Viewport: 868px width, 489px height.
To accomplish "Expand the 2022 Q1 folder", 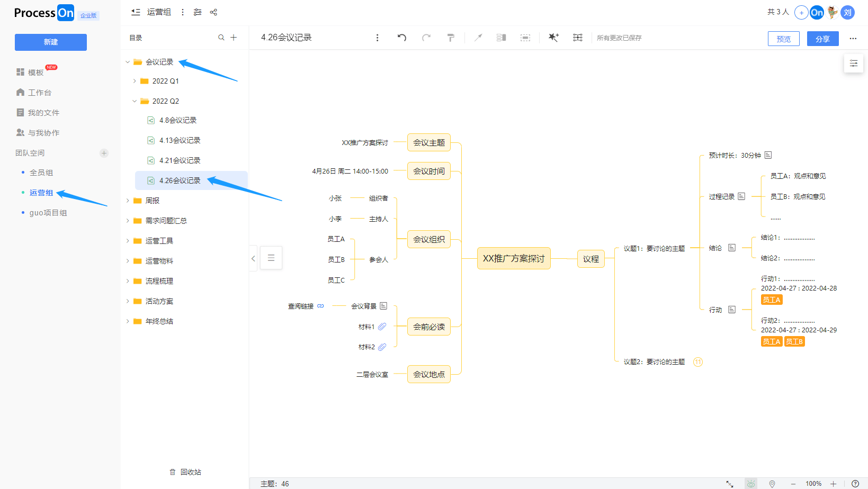I will [136, 81].
